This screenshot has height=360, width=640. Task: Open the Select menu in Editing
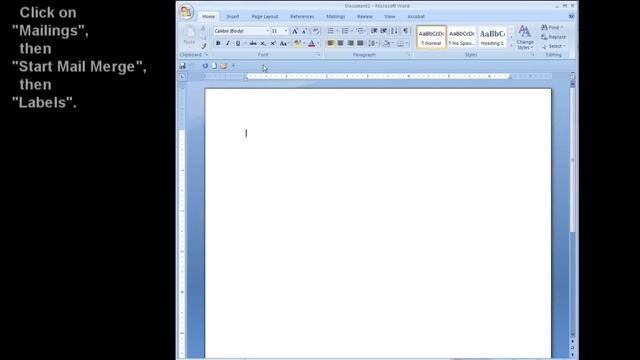(554, 46)
